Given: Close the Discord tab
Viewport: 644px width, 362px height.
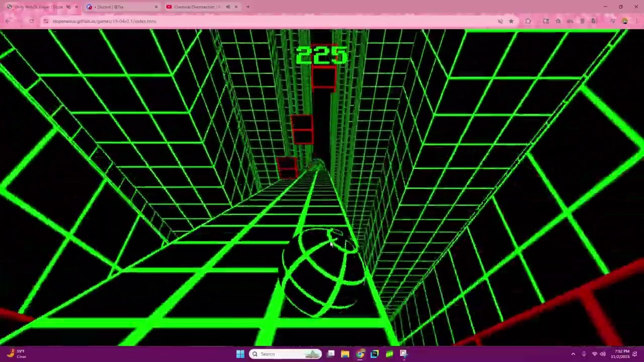Looking at the screenshot, I should 156,7.
